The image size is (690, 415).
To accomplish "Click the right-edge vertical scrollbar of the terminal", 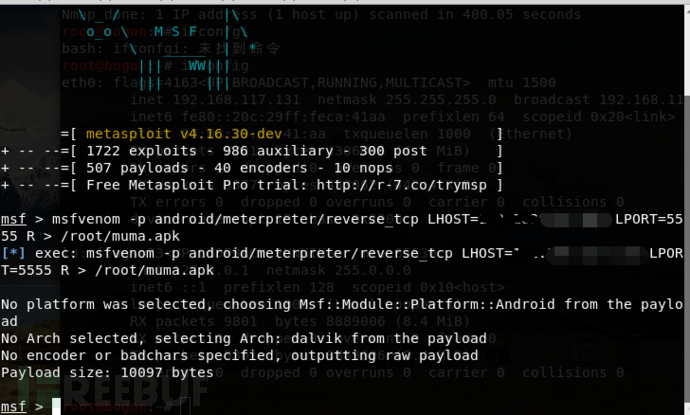I will (687, 210).
